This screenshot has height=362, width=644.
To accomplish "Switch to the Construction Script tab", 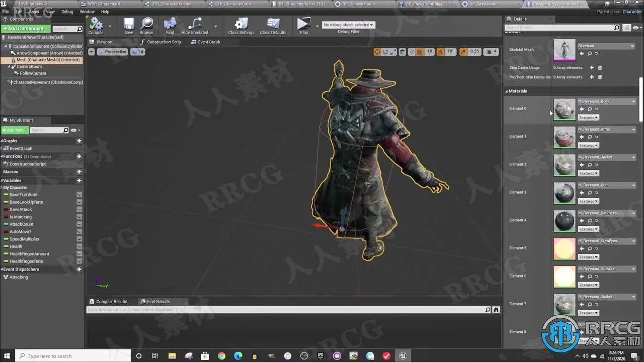I will pyautogui.click(x=161, y=42).
